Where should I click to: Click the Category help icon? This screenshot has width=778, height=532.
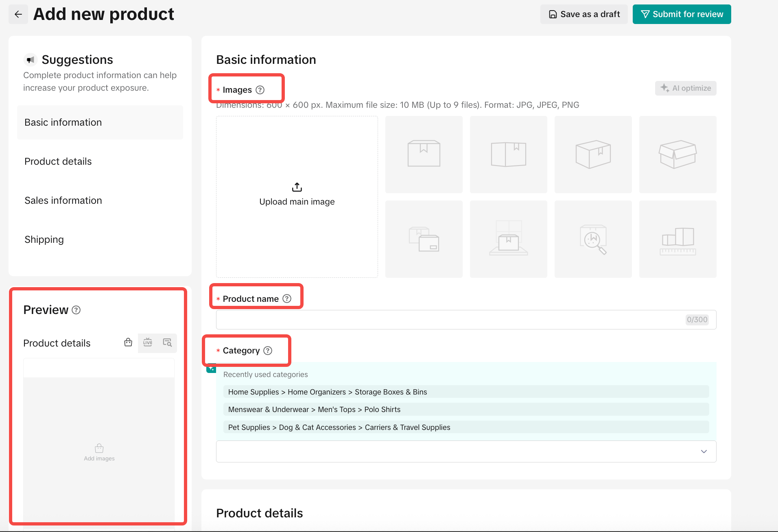point(268,351)
